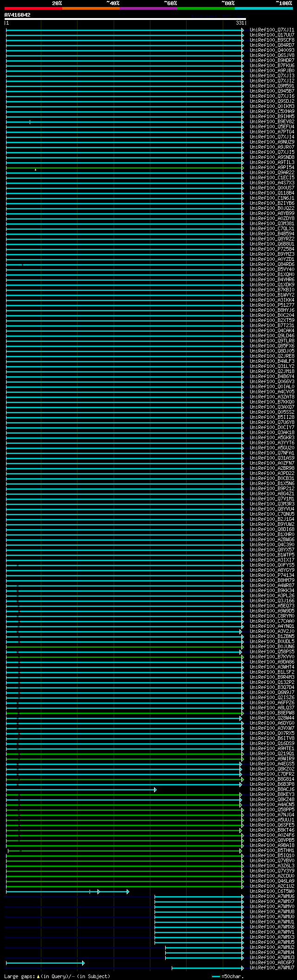The image size is (297, 980).
Task: Click the UniRef100_B0C204 hit label
Action: tap(272, 315)
